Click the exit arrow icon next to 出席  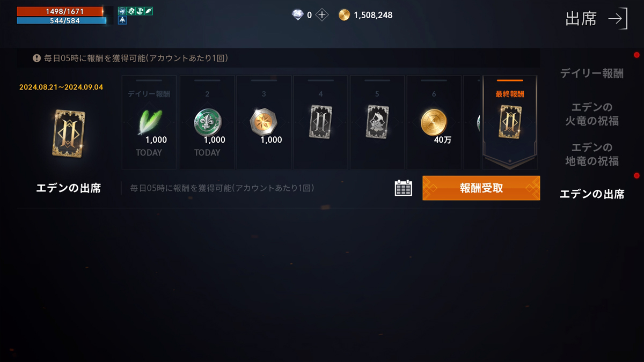(618, 19)
